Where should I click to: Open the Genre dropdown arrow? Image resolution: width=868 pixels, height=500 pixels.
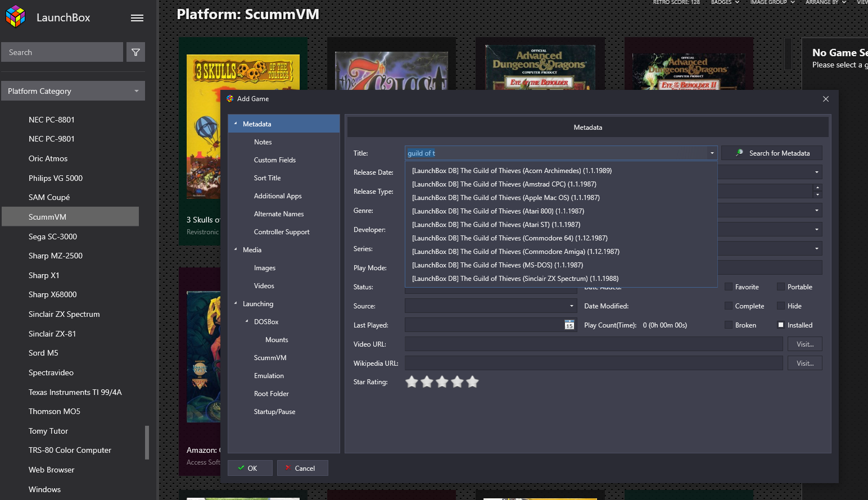click(817, 211)
